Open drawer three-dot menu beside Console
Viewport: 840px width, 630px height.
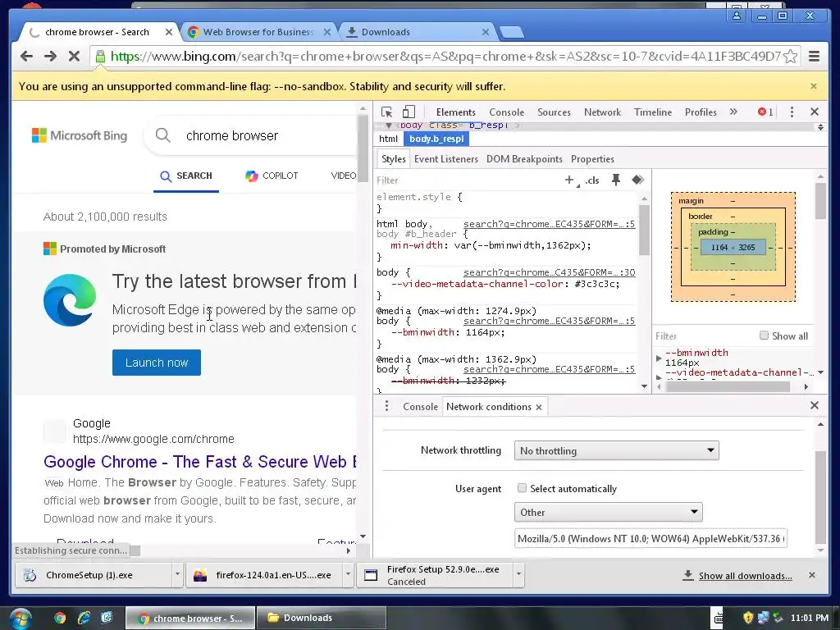[x=387, y=407]
